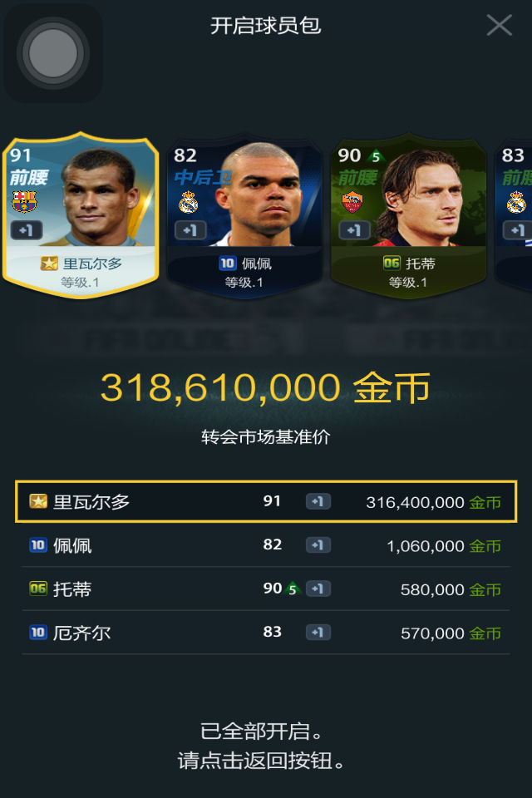Tap the floating assistive touch button
Image resolution: width=532 pixels, height=798 pixels.
53,53
